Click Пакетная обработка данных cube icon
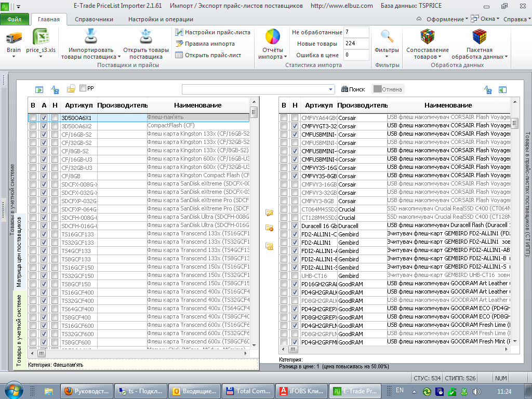 [480, 37]
